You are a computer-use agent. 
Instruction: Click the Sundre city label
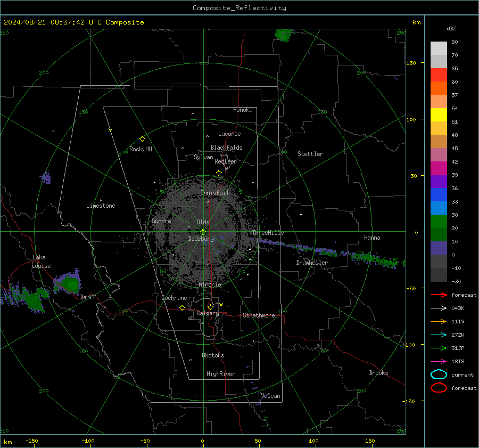(x=161, y=221)
